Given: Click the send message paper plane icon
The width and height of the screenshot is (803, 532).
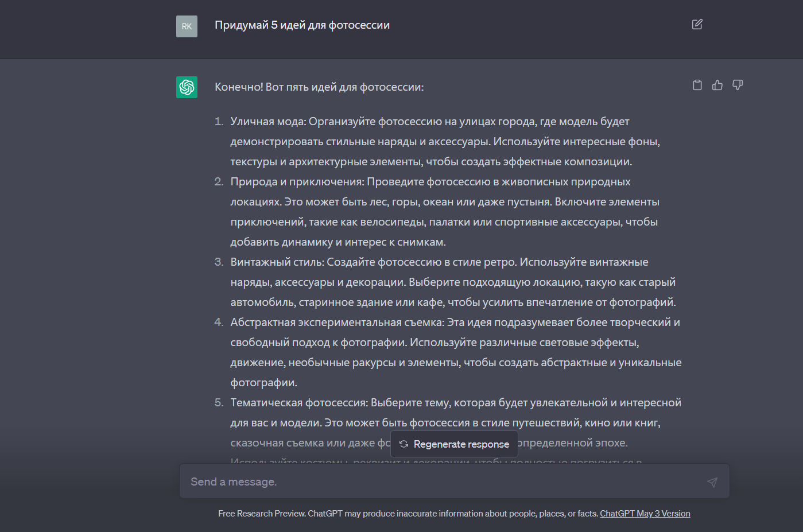Looking at the screenshot, I should [x=712, y=482].
